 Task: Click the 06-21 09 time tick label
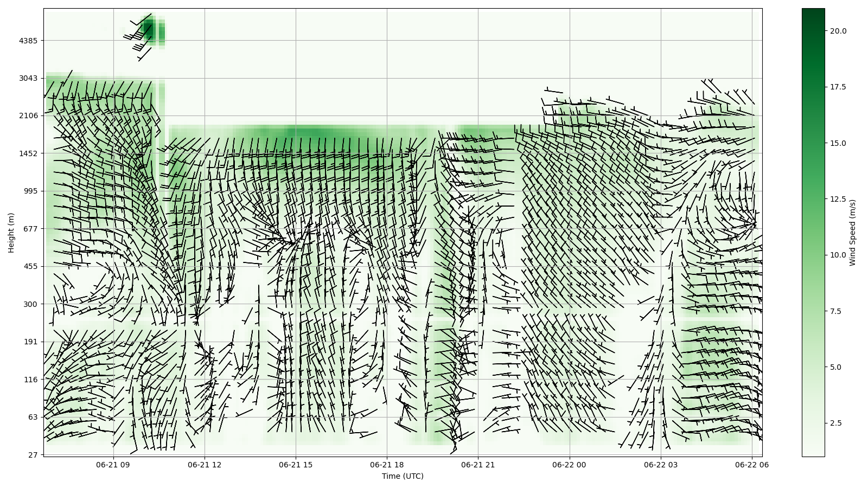point(113,465)
